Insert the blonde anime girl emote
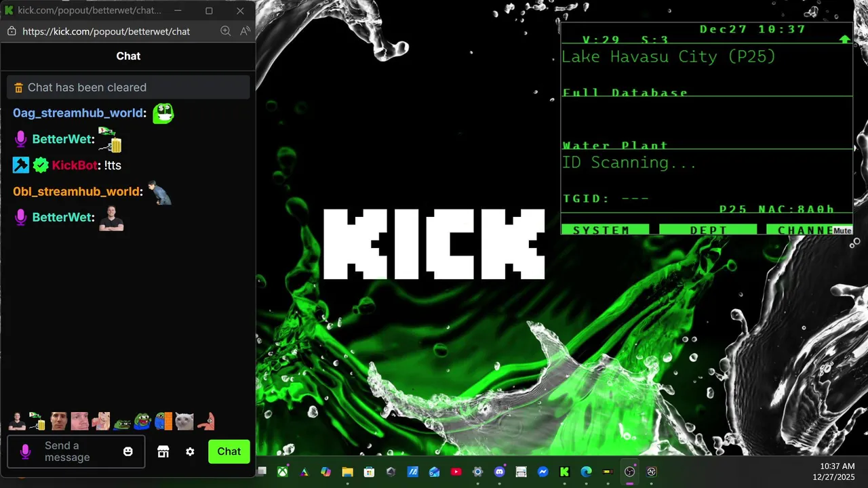This screenshot has height=488, width=868. [101, 421]
